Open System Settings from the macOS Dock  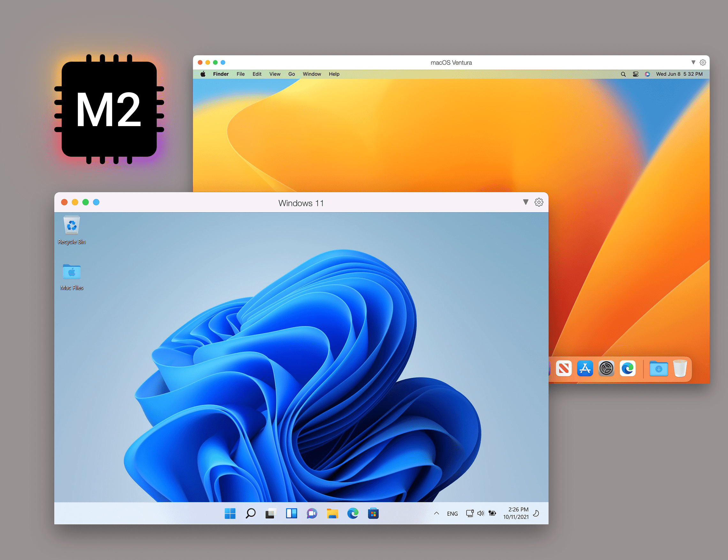click(606, 369)
